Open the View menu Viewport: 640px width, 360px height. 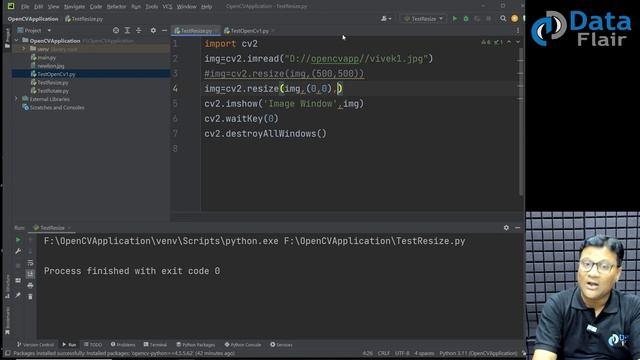(53, 7)
